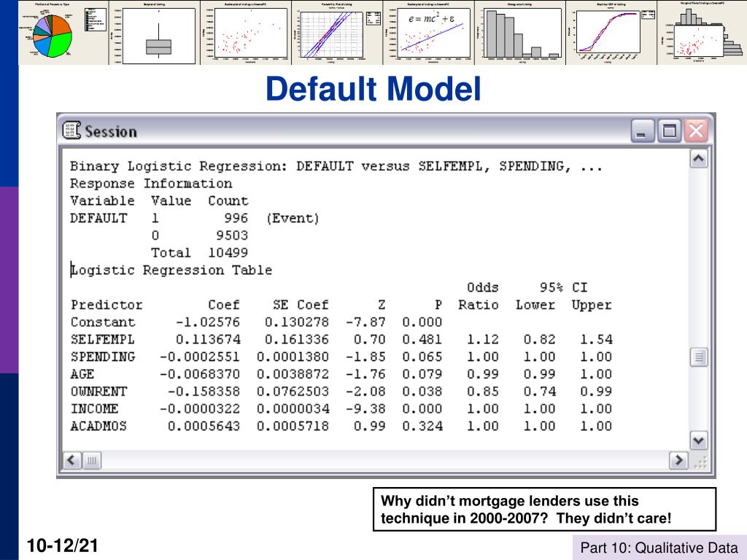Image resolution: width=747 pixels, height=560 pixels.
Task: Click the gray histogram thumbnail
Action: point(520,32)
